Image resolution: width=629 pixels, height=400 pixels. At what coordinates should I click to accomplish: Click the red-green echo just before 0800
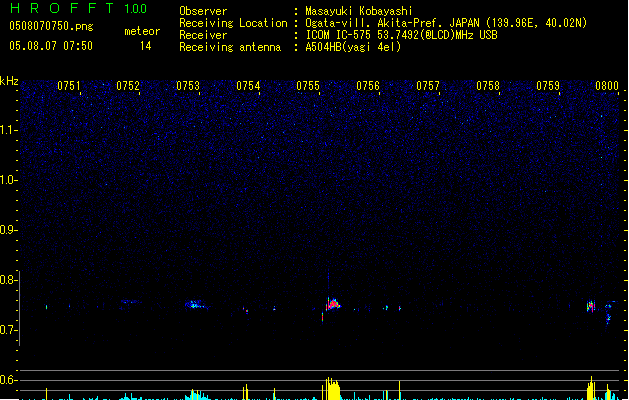591,306
